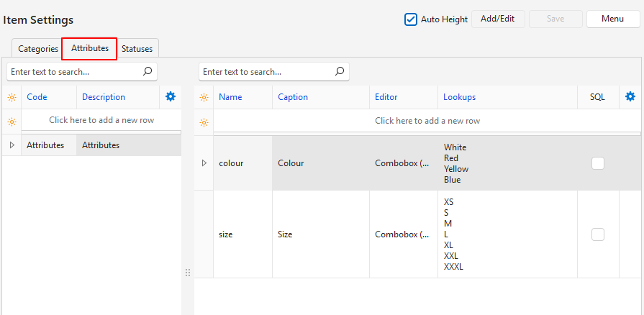This screenshot has width=644, height=315.
Task: Open the Combobox editor cell for size
Action: tap(403, 234)
